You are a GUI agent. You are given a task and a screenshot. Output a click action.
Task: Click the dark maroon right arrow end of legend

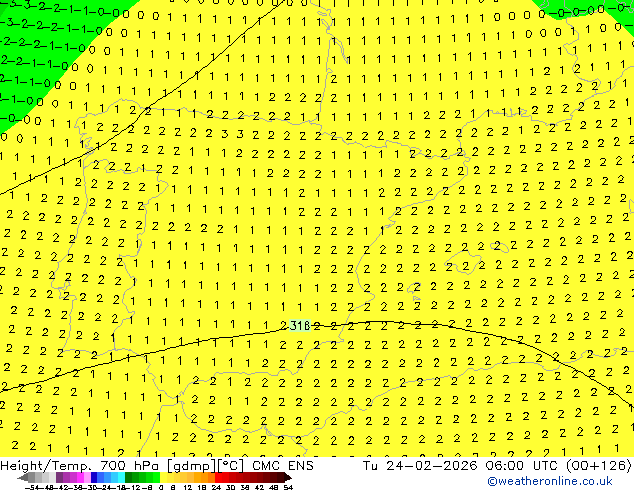288,477
